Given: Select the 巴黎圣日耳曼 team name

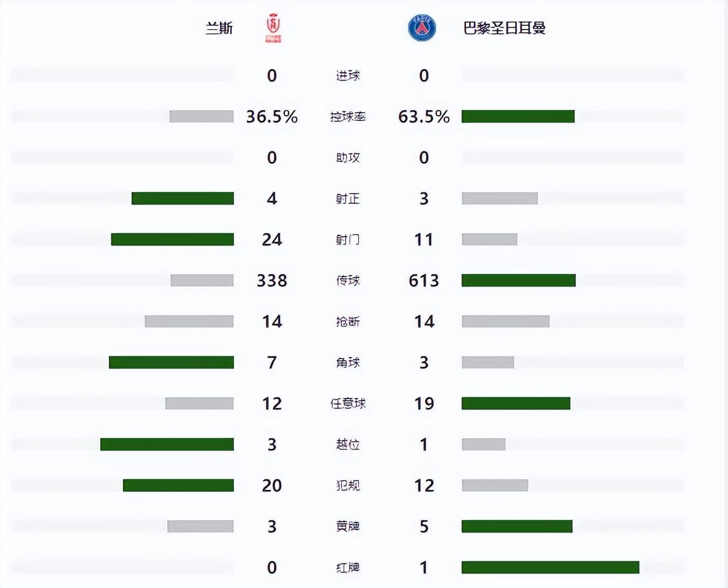Looking at the screenshot, I should [504, 28].
